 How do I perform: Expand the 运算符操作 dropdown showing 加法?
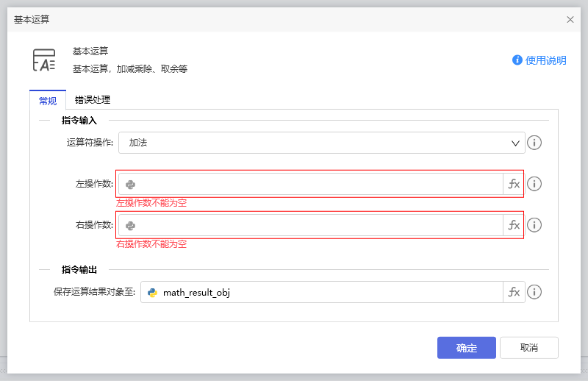tap(321, 143)
